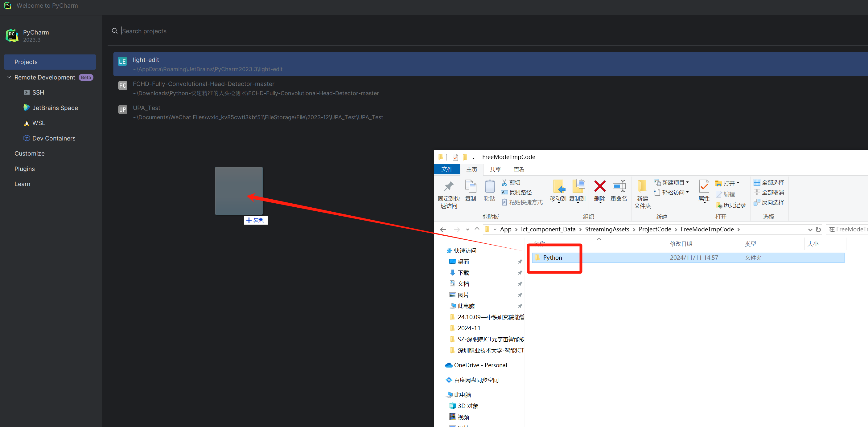This screenshot has height=427, width=868.
Task: Open SSH under Remote Development
Action: point(38,92)
